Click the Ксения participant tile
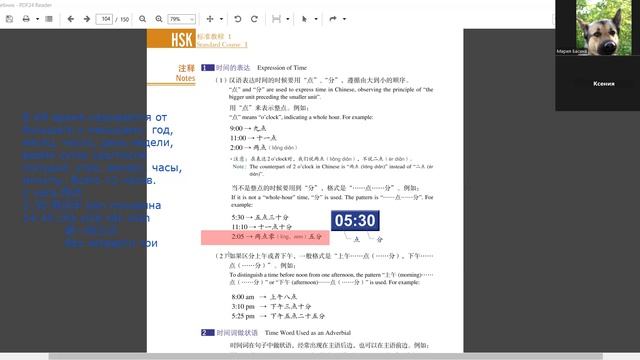Image resolution: width=640 pixels, height=360 pixels. pos(598,83)
